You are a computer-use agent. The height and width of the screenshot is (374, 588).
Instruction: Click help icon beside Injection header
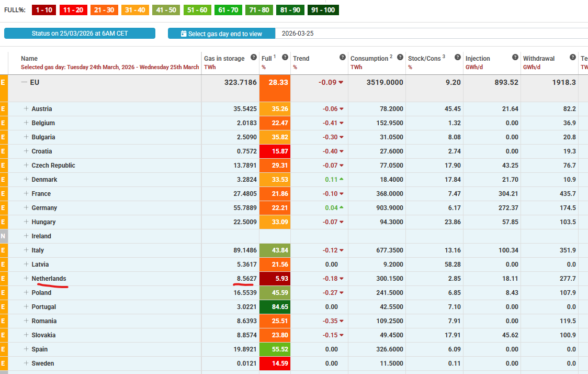[515, 57]
